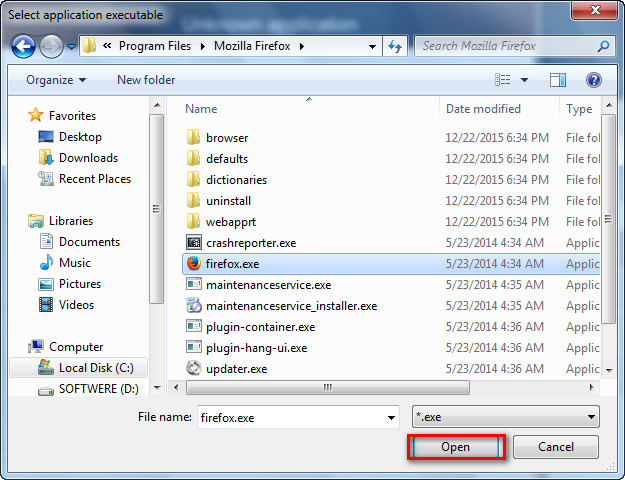Click the file list scroll down arrow

[609, 370]
